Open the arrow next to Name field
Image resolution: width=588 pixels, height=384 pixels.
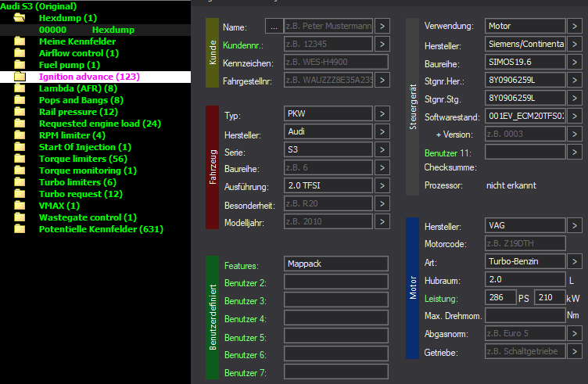[x=382, y=27]
